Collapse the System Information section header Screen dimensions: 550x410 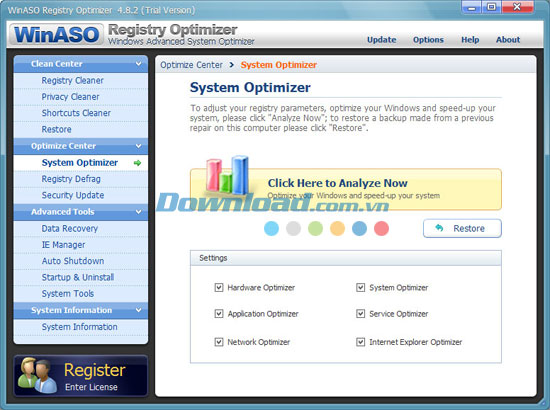(x=81, y=310)
